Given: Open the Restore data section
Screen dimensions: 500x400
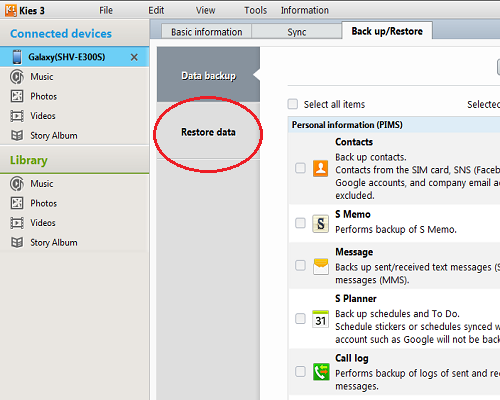Looking at the screenshot, I should pos(208,132).
